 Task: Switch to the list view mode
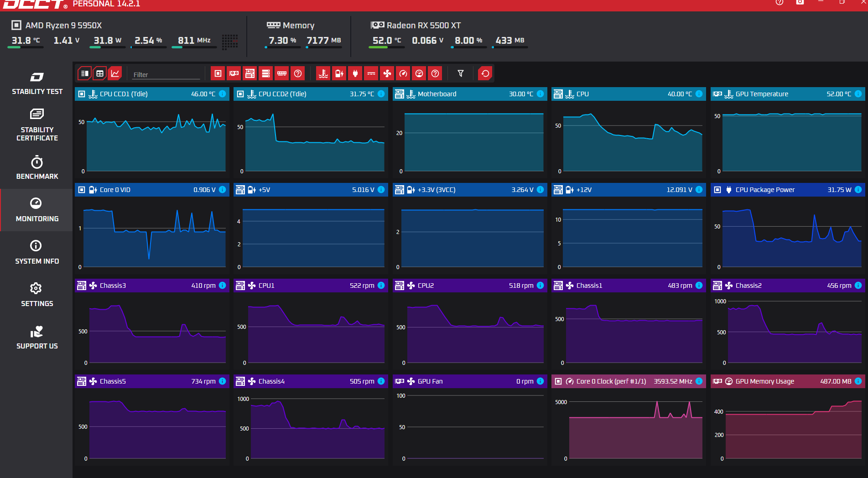(85, 73)
